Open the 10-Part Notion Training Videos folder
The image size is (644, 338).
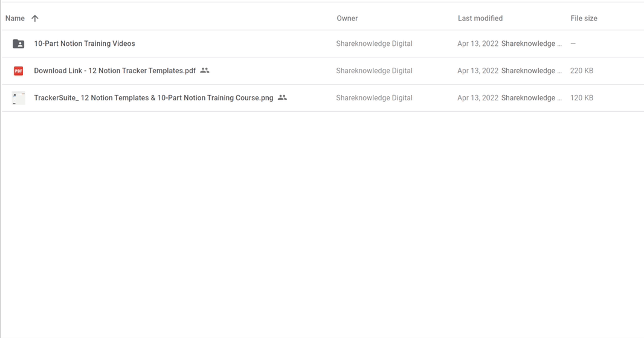pyautogui.click(x=85, y=44)
